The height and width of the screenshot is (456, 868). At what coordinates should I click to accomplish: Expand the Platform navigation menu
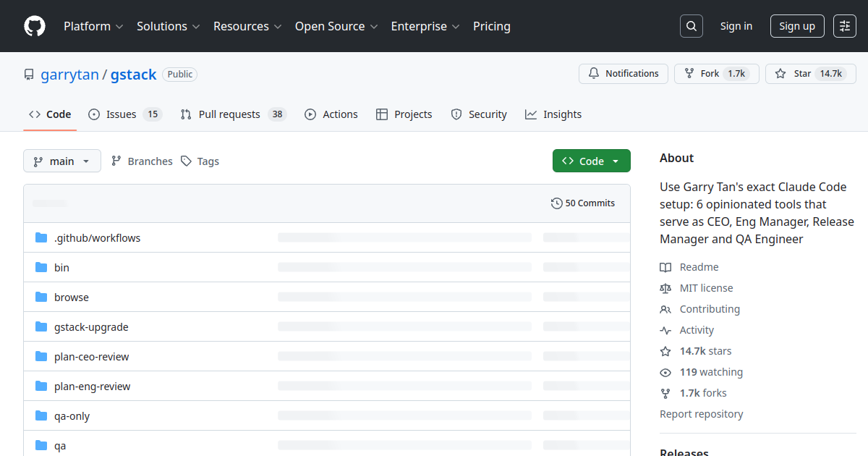(x=93, y=26)
